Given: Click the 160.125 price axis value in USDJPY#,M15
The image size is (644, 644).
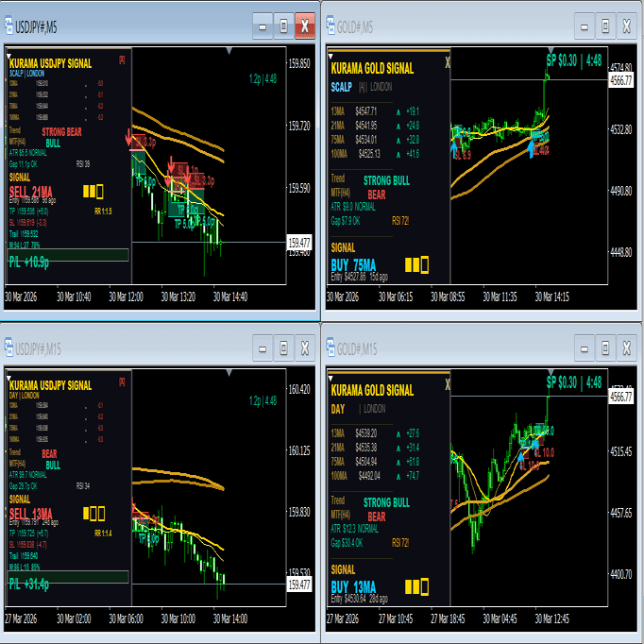Looking at the screenshot, I should click(299, 451).
